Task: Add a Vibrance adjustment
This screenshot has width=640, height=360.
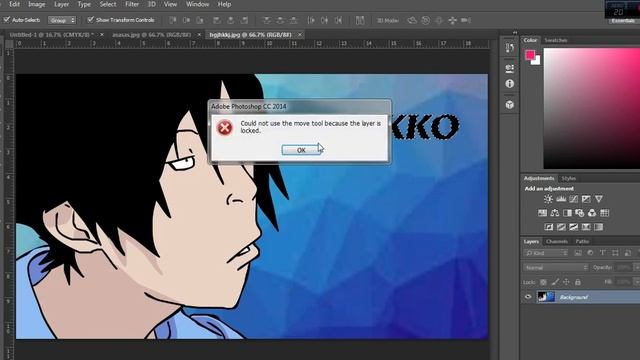Action: point(599,199)
